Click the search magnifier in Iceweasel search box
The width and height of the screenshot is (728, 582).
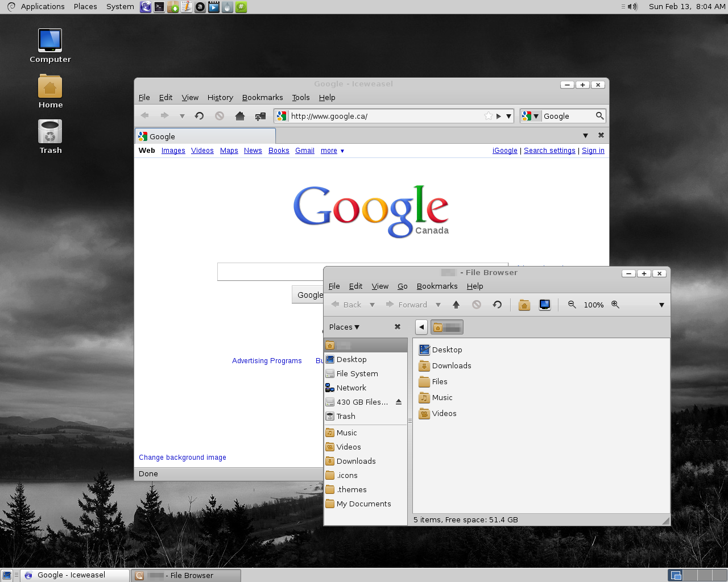[599, 116]
